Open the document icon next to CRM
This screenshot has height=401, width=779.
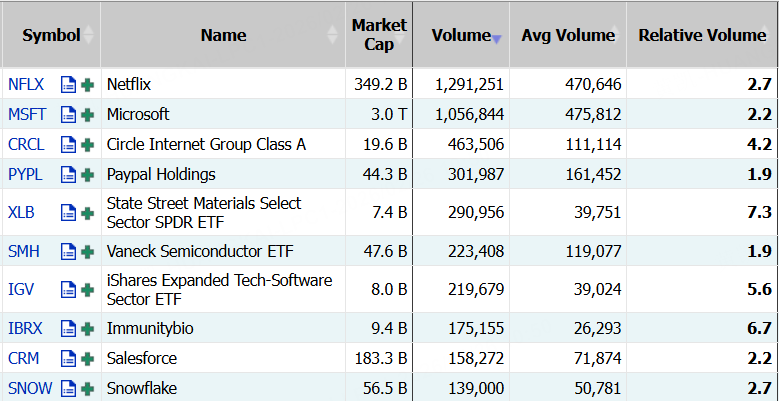[68, 358]
